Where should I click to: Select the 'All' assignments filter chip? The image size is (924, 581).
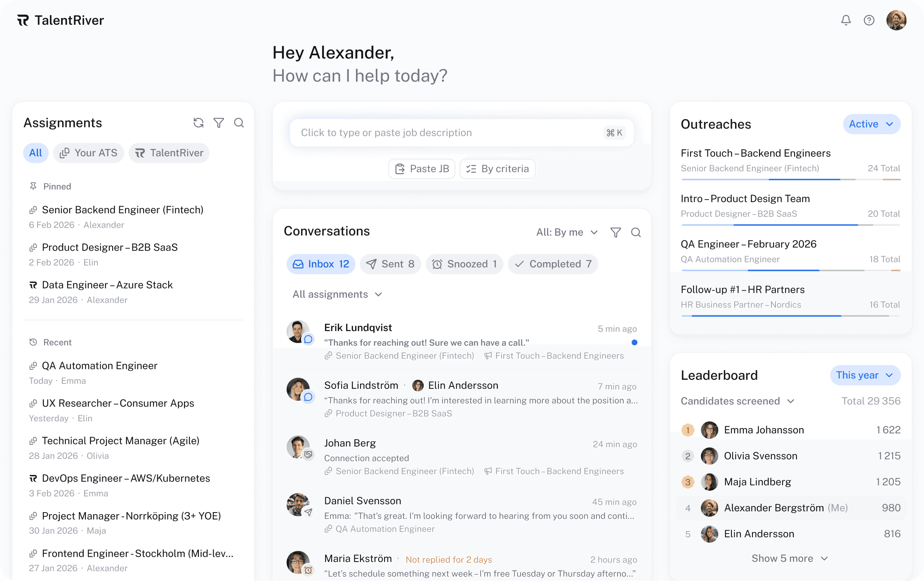coord(35,153)
